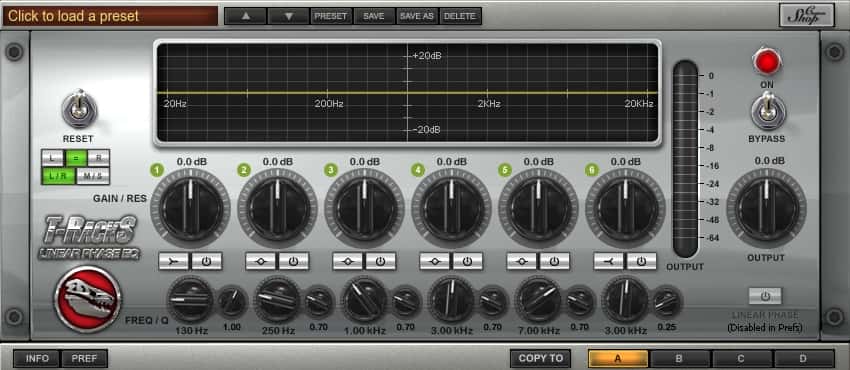Click the 130 Hz frequency knob

(x=190, y=300)
